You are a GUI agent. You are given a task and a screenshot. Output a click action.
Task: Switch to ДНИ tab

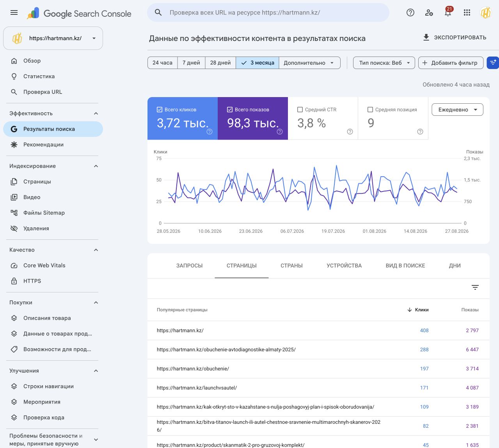[455, 266]
